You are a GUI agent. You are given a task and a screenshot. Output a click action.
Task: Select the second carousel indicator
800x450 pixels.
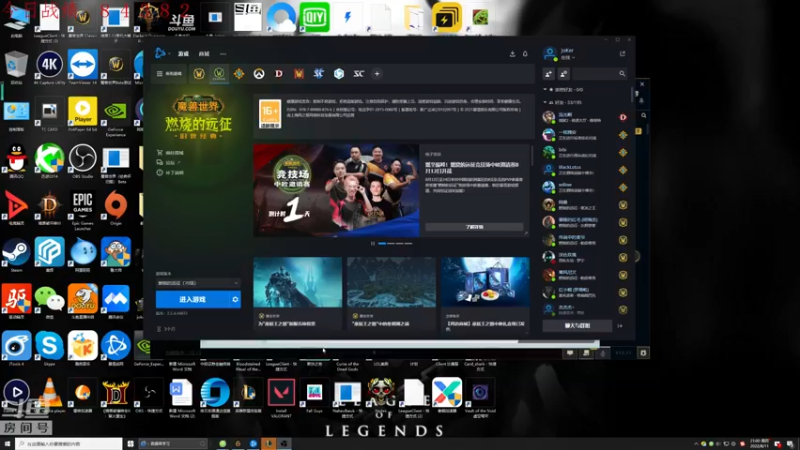pos(391,243)
